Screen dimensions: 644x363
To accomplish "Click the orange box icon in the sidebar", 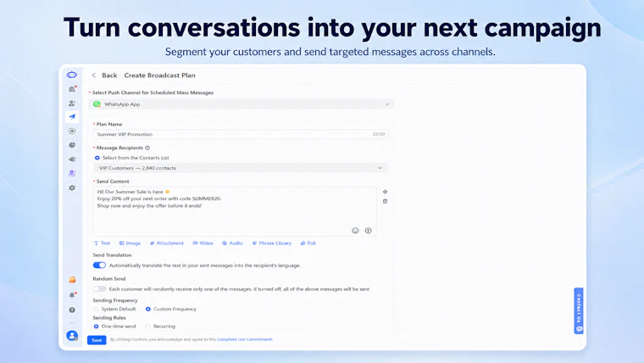I will point(72,280).
